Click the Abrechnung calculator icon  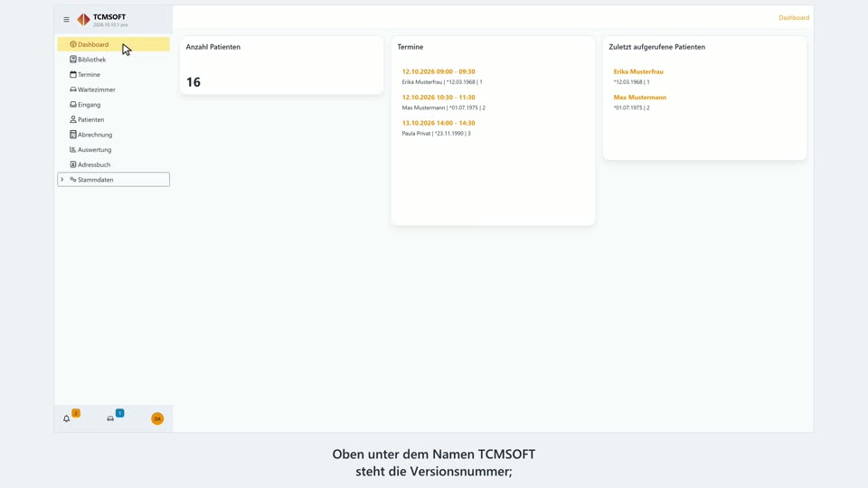click(x=73, y=135)
